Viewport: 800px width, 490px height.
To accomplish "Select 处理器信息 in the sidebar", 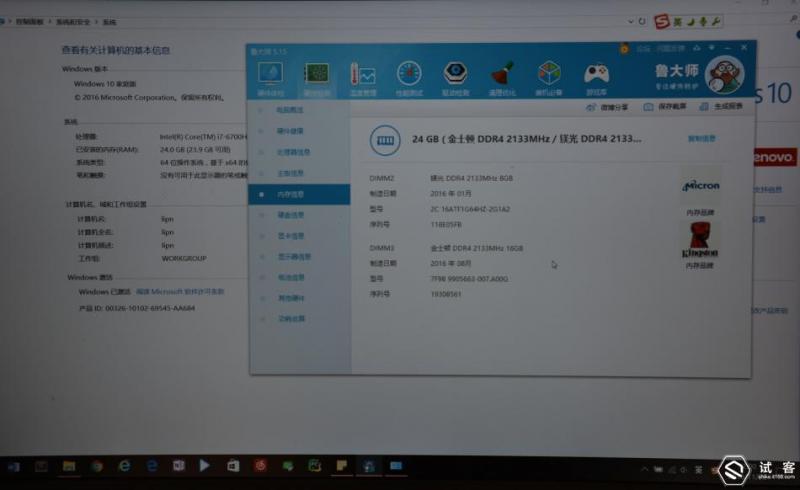I will tap(293, 152).
